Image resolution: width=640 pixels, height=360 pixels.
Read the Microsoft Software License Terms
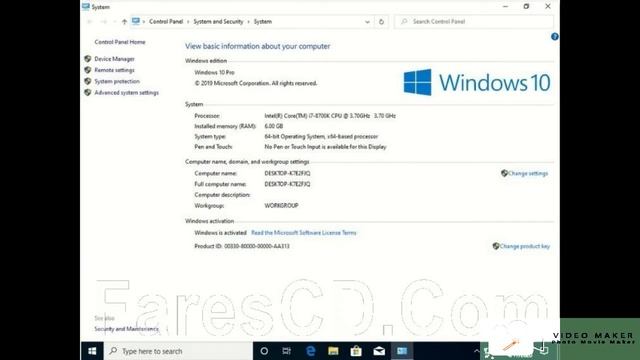pyautogui.click(x=304, y=233)
